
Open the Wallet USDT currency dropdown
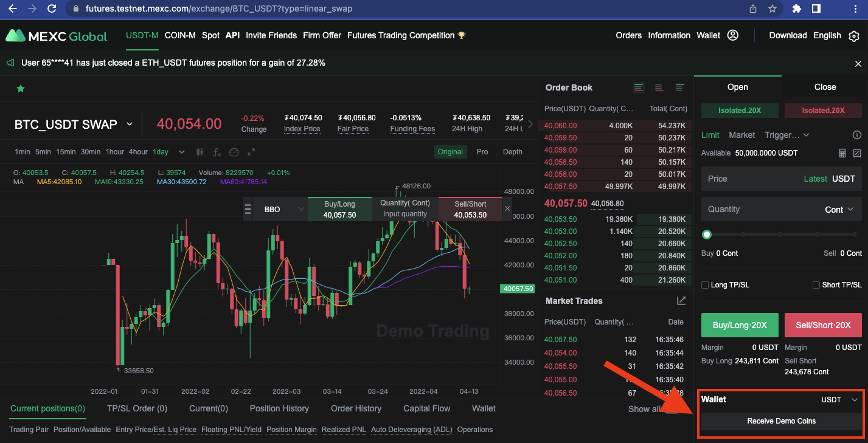[x=839, y=400]
